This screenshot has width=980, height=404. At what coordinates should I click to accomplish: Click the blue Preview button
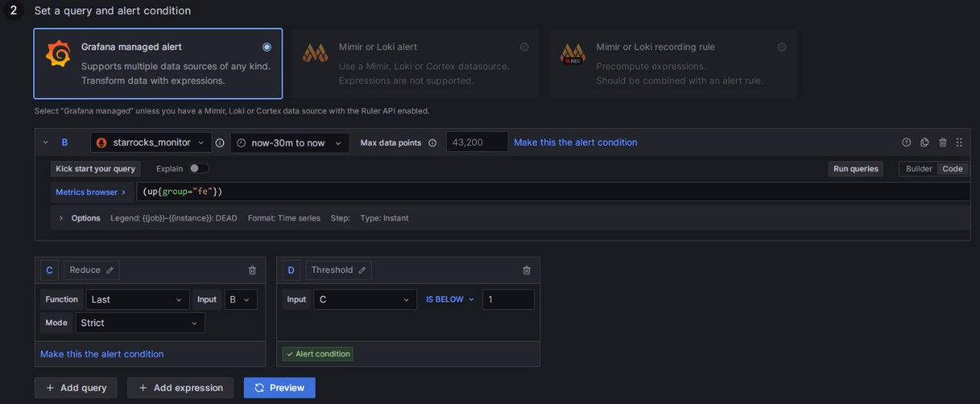279,388
